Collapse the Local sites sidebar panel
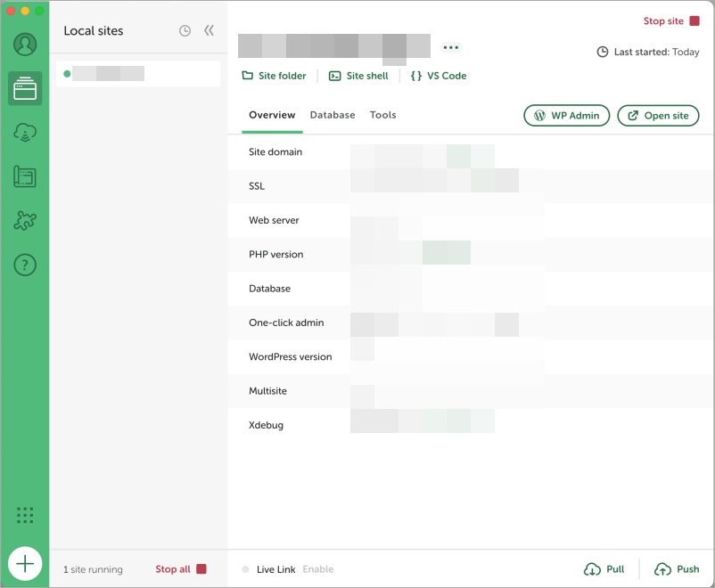The width and height of the screenshot is (715, 588). click(209, 31)
